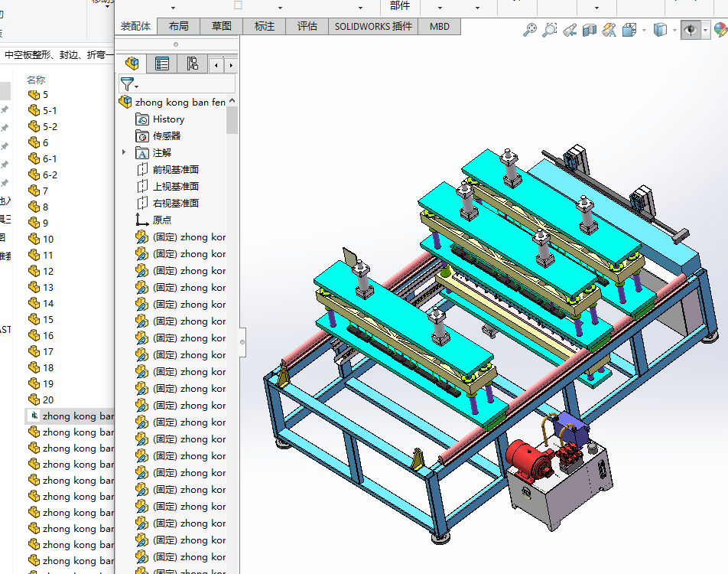Select the 前视基准面 plane in tree
The width and height of the screenshot is (728, 574).
point(175,169)
